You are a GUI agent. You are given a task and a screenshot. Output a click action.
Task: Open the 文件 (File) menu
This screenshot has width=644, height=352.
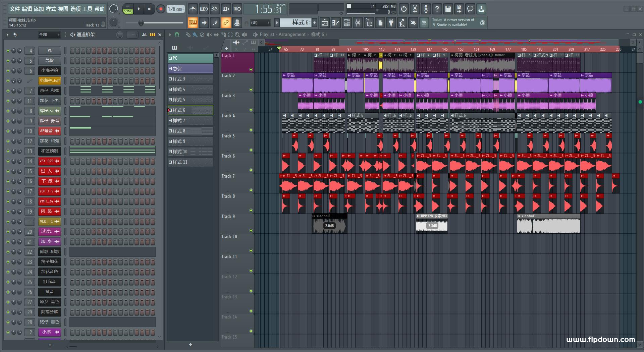tap(15, 9)
